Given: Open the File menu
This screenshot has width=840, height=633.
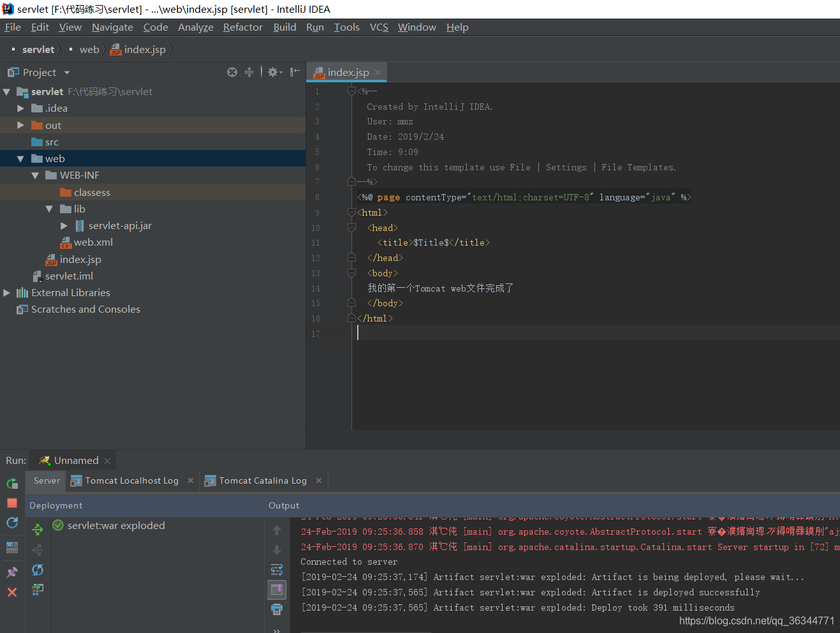Looking at the screenshot, I should [x=13, y=27].
